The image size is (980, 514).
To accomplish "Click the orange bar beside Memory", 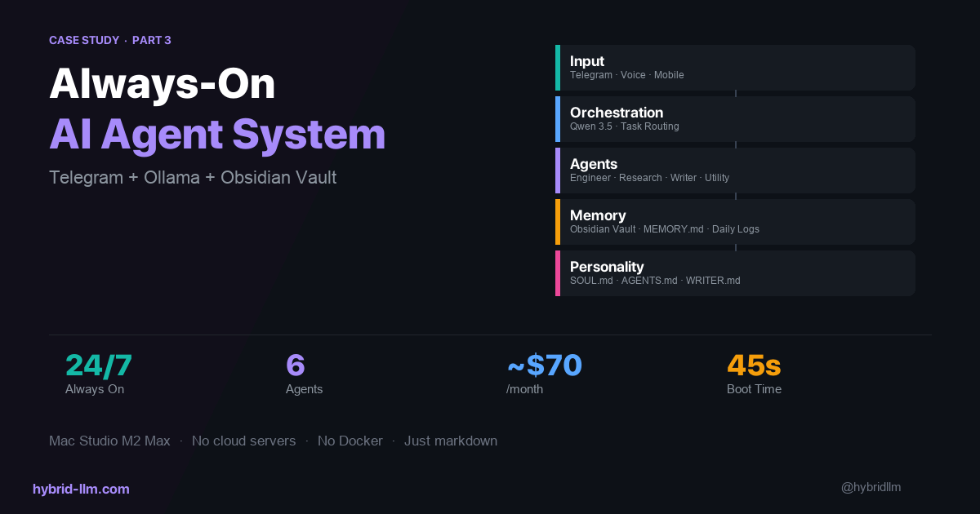I will (558, 222).
